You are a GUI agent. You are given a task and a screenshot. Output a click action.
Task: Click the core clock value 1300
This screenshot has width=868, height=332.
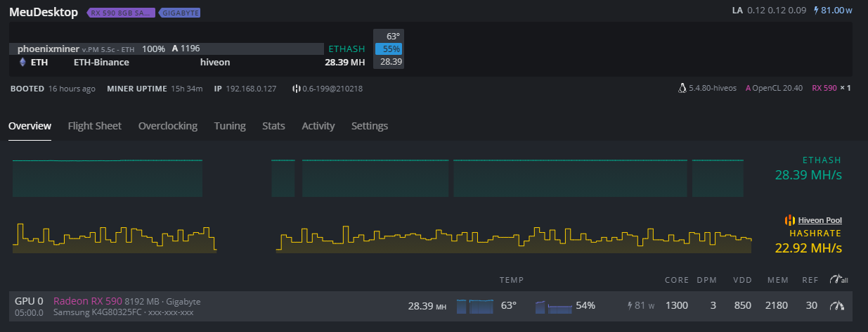(677, 306)
